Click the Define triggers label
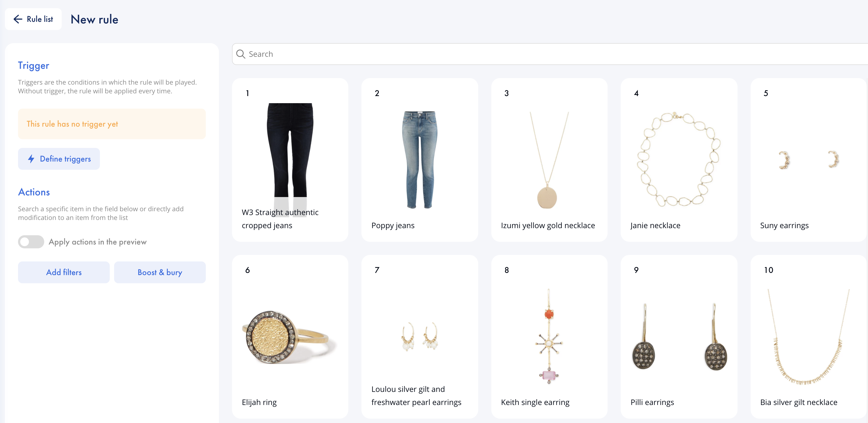 coord(65,159)
